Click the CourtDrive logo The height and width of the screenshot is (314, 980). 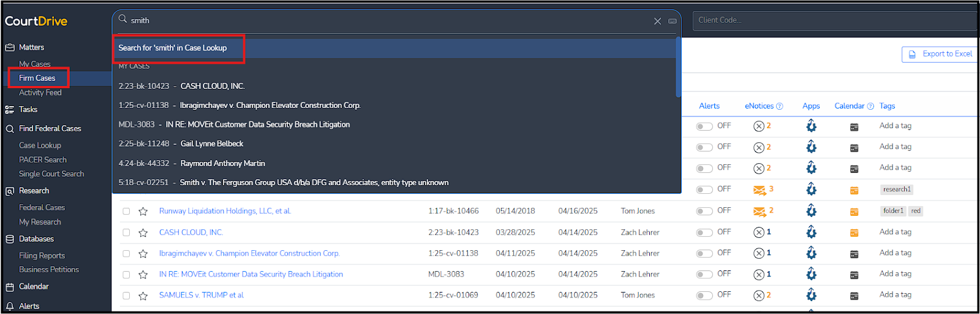[x=36, y=21]
